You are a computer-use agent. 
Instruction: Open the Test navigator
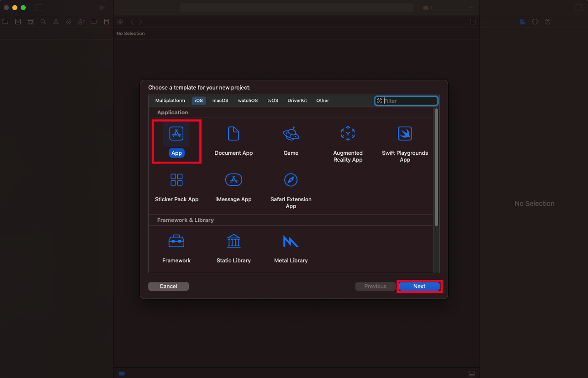(x=68, y=22)
